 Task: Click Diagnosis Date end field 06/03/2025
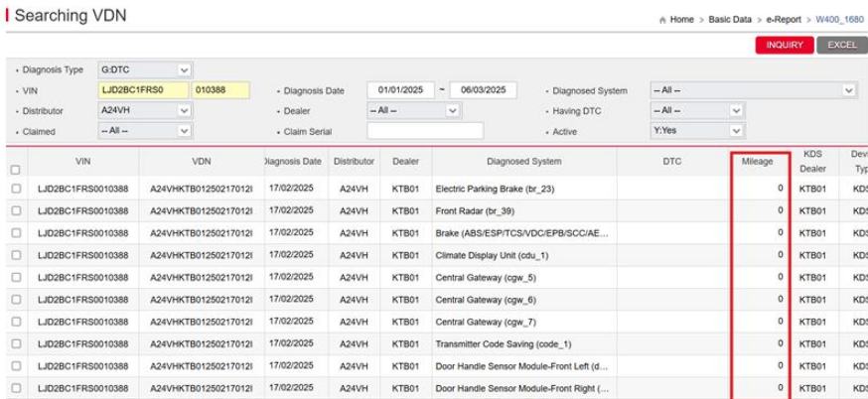(x=484, y=90)
